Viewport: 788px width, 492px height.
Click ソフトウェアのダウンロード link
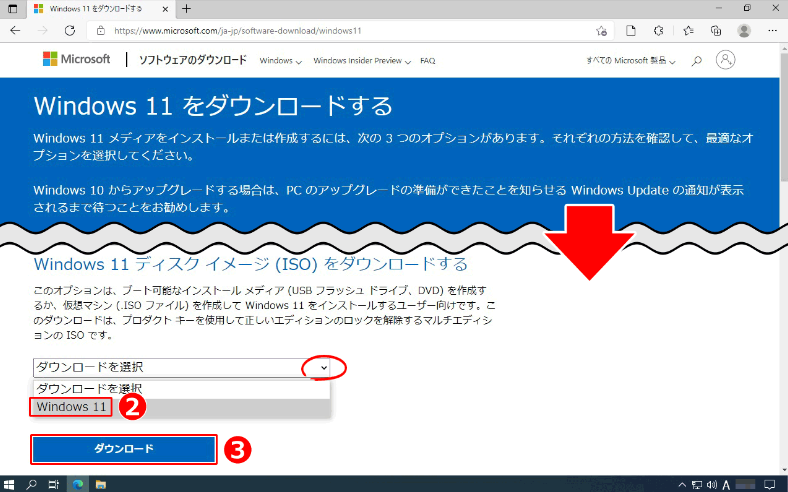pos(192,60)
